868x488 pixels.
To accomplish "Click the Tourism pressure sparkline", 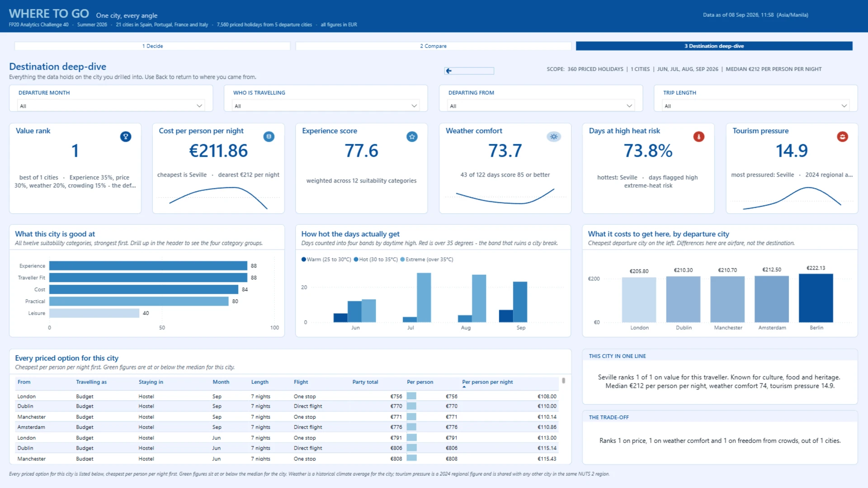I will click(x=792, y=198).
